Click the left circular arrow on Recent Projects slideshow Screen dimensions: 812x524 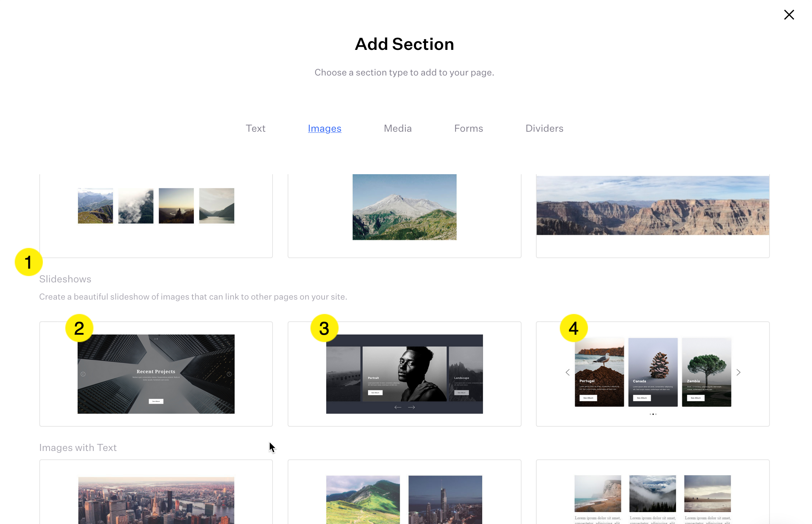[83, 374]
